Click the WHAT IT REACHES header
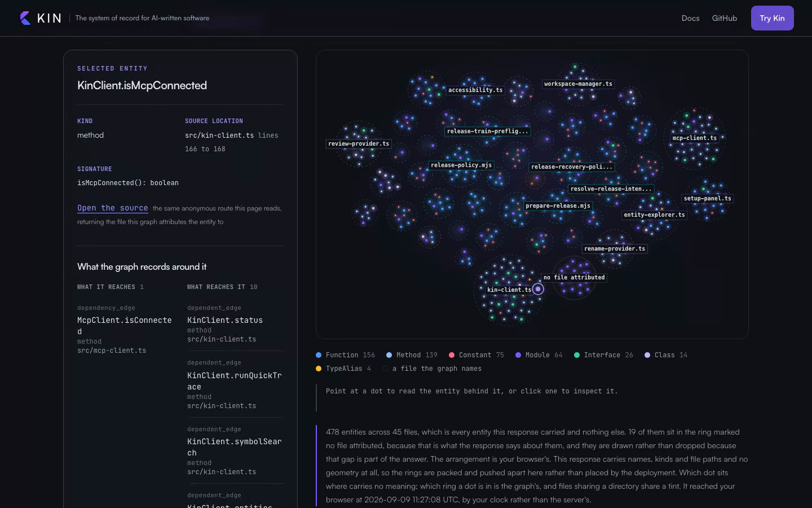 [111, 287]
